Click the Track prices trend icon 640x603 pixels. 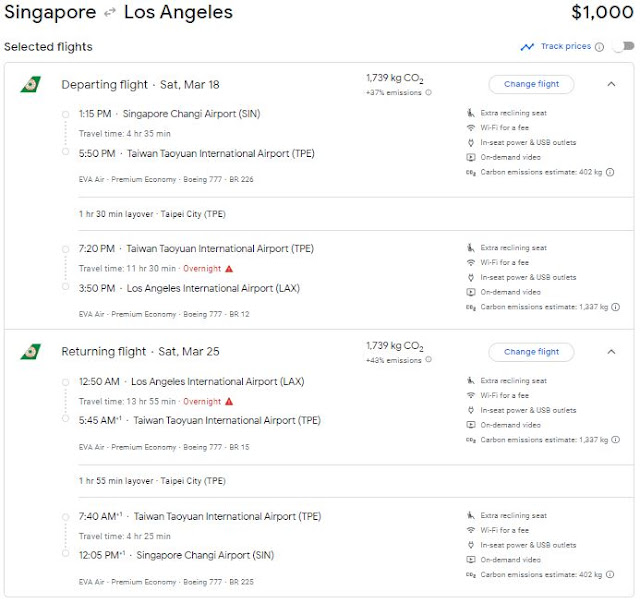point(527,46)
